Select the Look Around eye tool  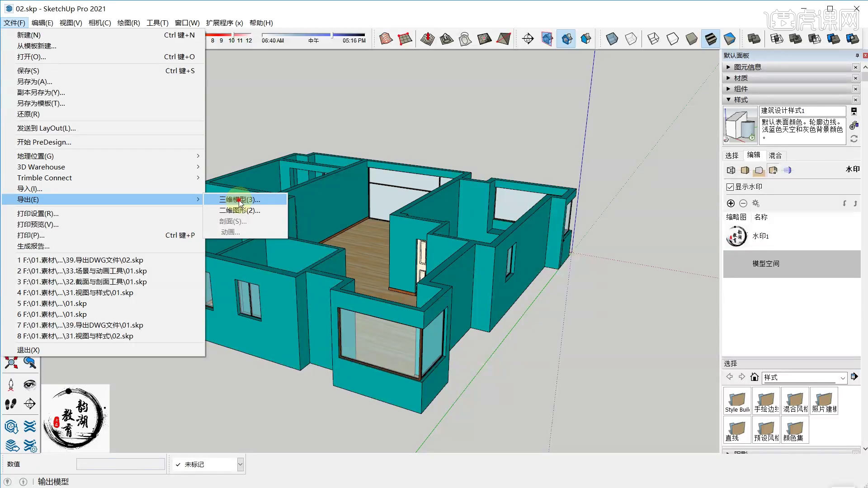30,385
